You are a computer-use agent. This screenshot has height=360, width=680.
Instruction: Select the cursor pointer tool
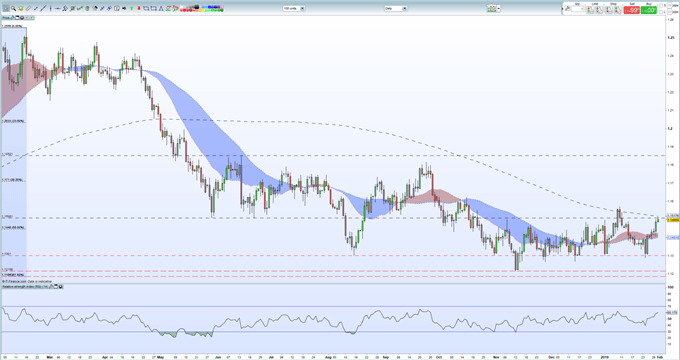tap(6, 8)
